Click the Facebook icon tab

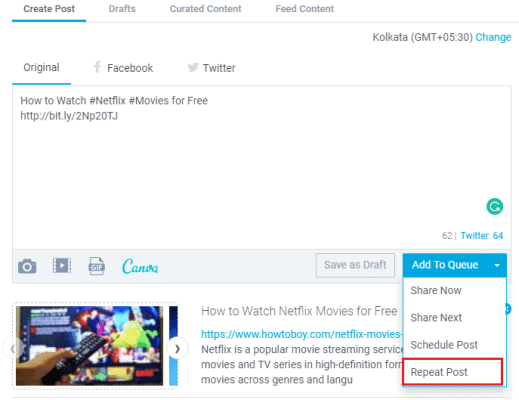[97, 67]
